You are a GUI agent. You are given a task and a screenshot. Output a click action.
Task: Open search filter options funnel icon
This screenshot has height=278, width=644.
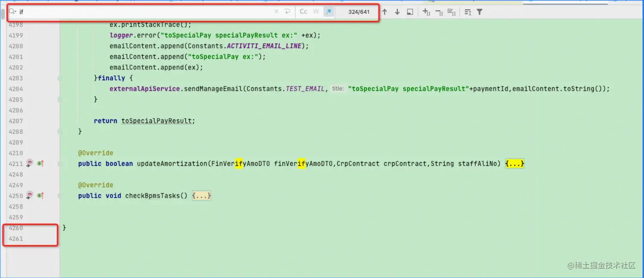point(480,12)
